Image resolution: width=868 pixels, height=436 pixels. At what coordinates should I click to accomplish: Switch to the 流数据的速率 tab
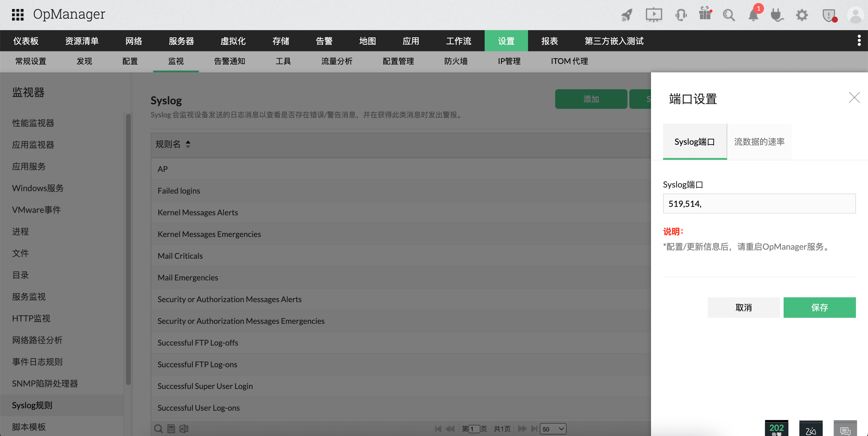coord(759,142)
